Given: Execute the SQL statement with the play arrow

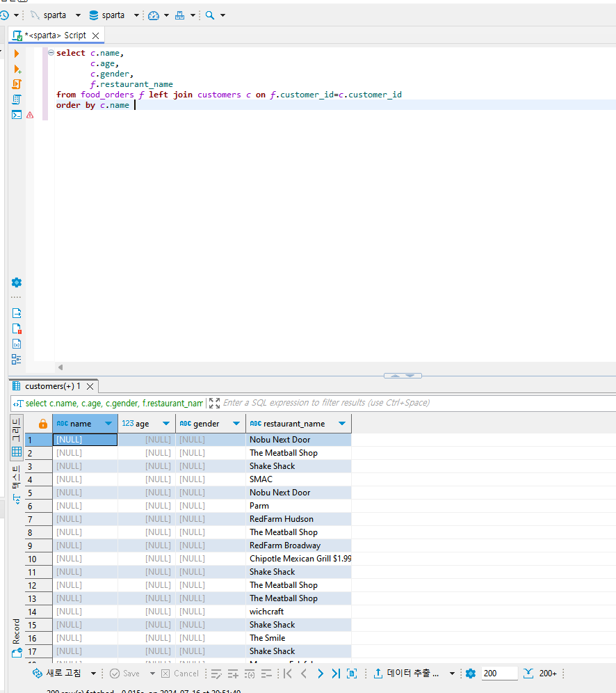Looking at the screenshot, I should [x=17, y=54].
